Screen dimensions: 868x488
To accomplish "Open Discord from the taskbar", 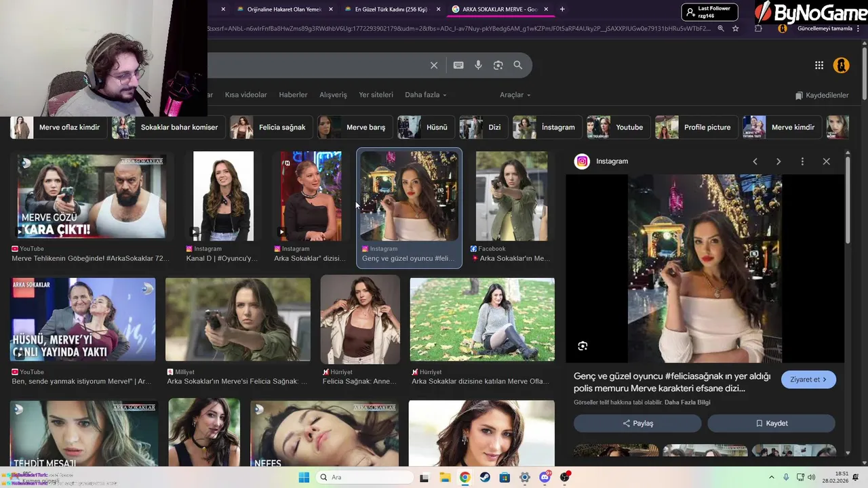I will click(545, 477).
